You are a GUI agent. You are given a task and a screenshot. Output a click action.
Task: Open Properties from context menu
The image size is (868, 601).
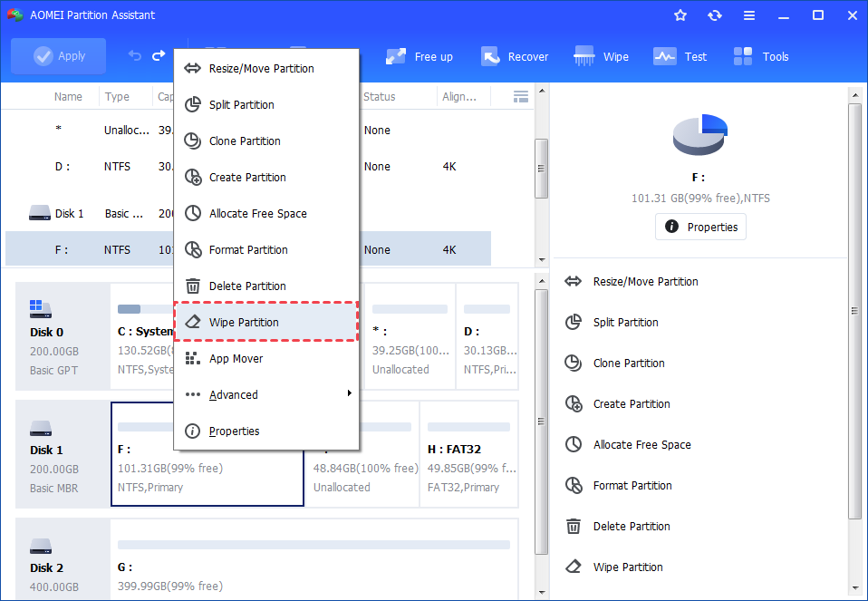click(266, 431)
